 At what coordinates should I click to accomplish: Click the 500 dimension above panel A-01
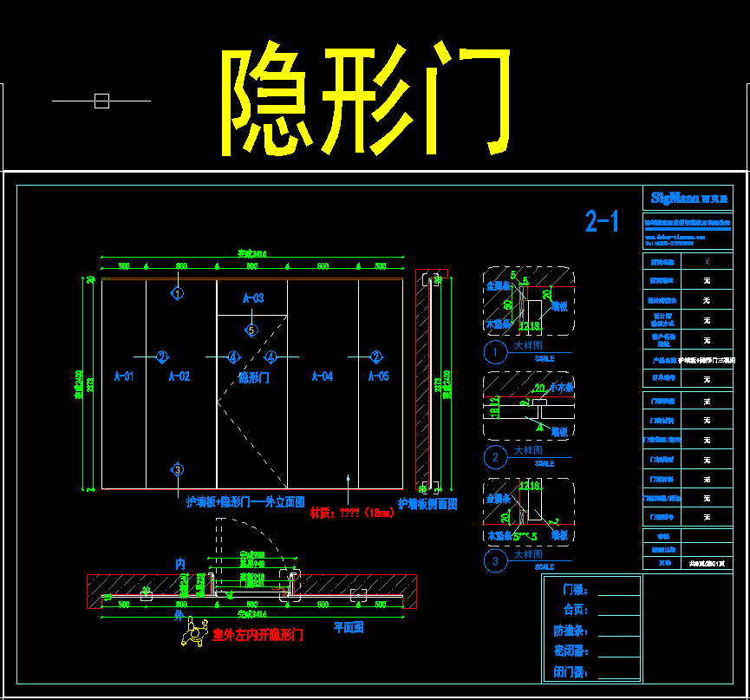[124, 266]
